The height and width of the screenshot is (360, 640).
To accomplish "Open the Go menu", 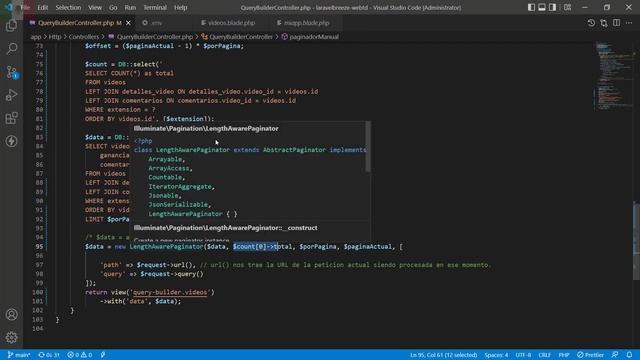I will click(113, 7).
